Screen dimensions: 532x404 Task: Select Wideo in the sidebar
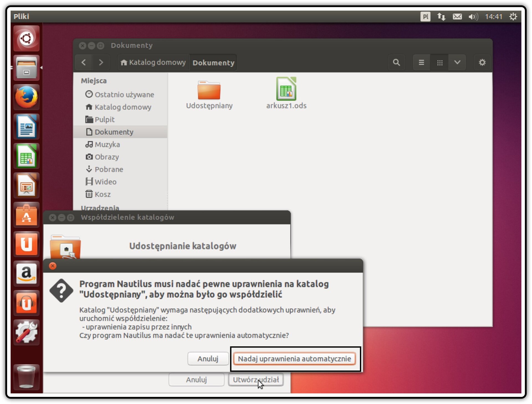click(x=120, y=182)
